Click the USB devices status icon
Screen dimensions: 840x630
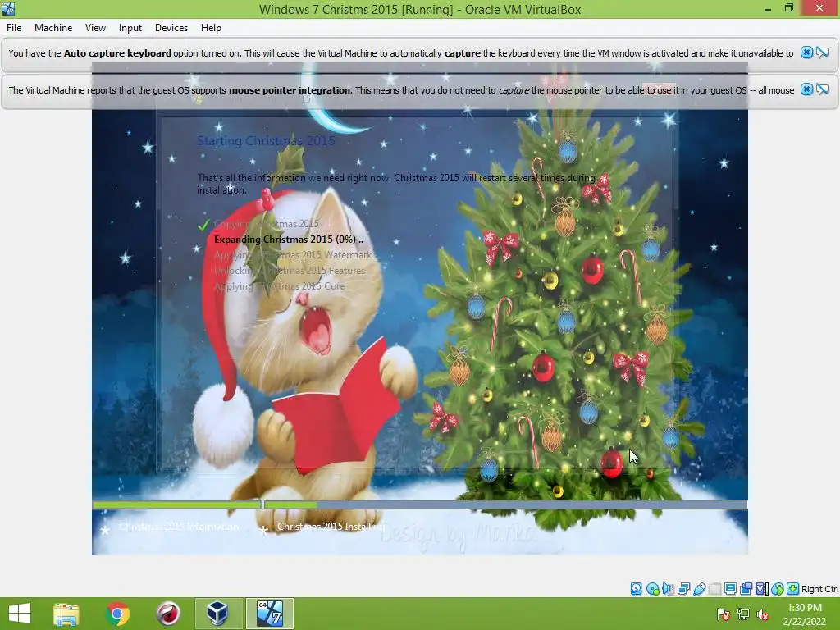click(x=699, y=589)
